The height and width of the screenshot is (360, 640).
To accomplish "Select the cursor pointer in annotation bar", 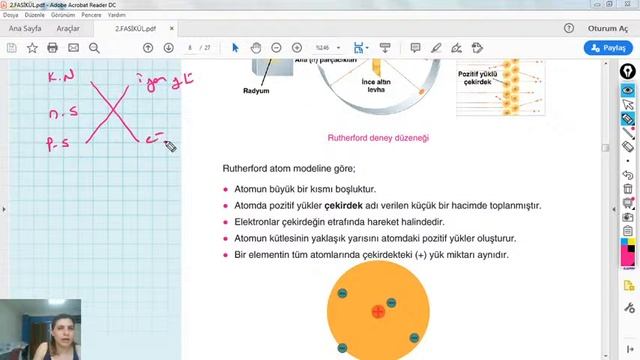I will coord(628,105).
